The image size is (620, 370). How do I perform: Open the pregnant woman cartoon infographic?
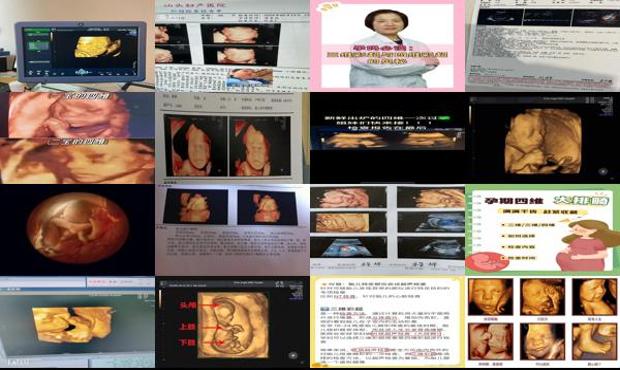coord(542,230)
